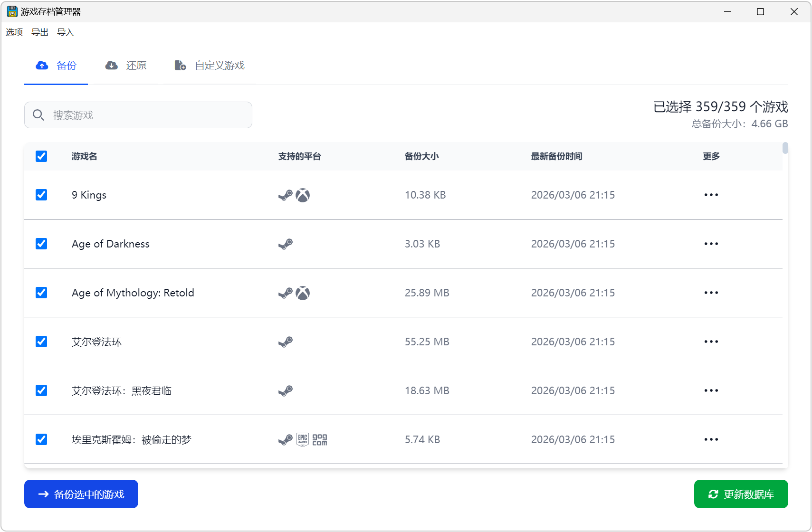Open the more options for Age of Darkness
Screen dimensions: 812x532
[x=711, y=244]
